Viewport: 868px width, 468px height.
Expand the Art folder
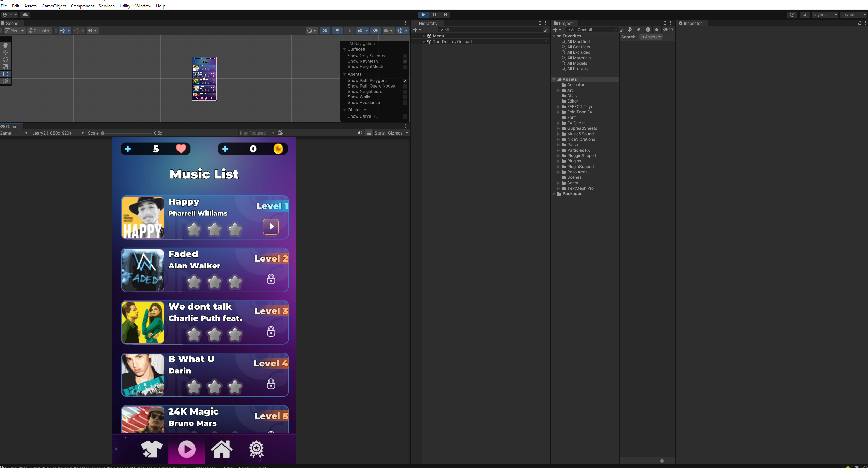[x=558, y=90]
